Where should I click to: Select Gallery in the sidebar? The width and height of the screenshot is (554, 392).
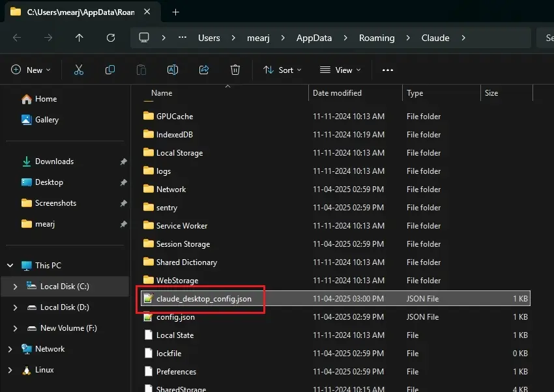47,120
